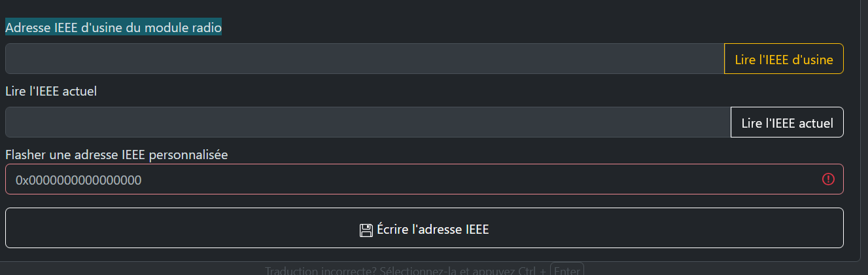Click the "Lire l'IEEE actuel" field label

coord(51,91)
